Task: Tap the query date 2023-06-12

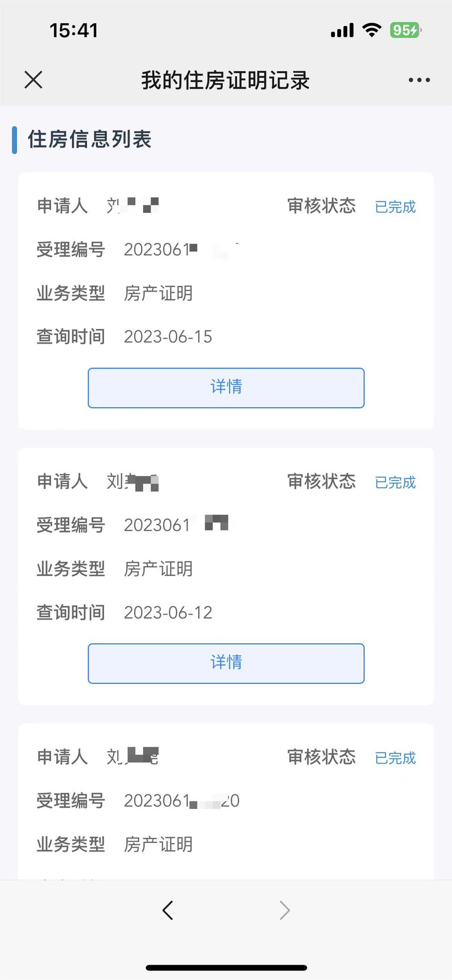Action: [x=168, y=613]
